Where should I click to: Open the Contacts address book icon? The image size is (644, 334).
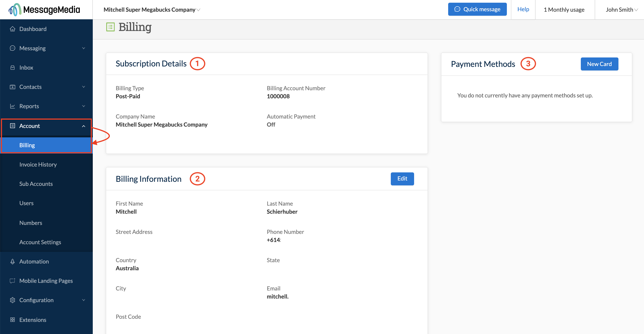tap(13, 87)
